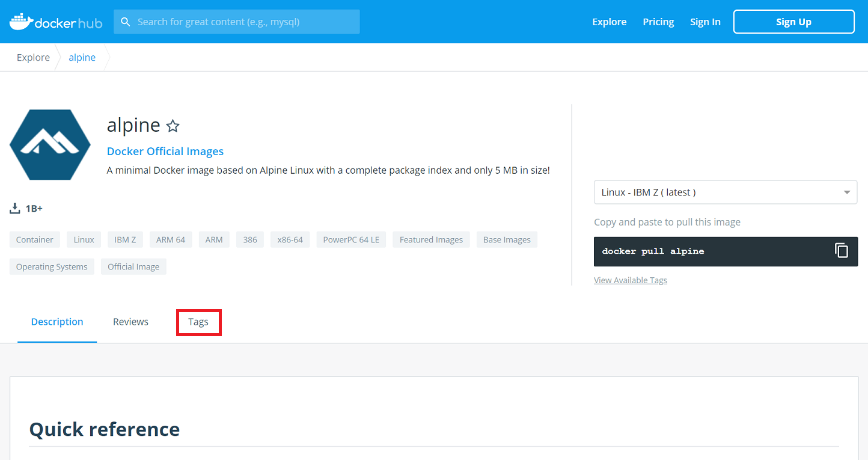Switch to the Tags tab

click(x=198, y=322)
